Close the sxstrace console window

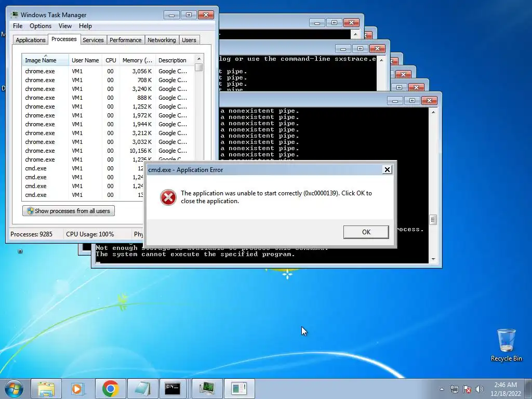377,48
